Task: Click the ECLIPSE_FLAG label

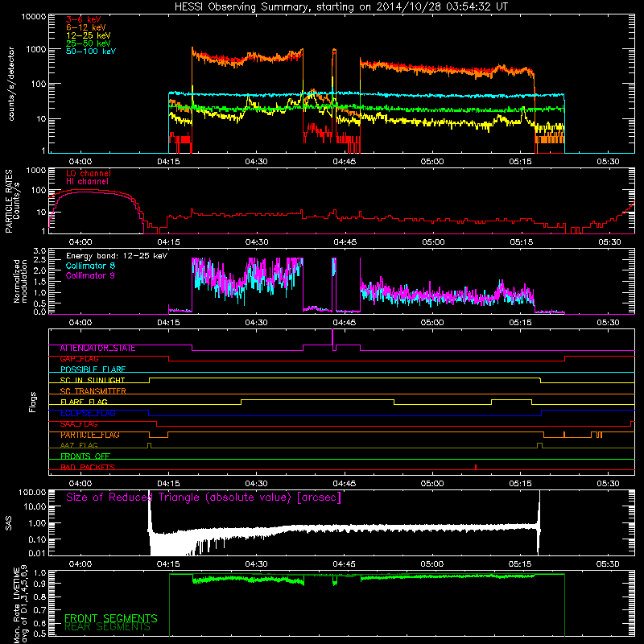Action: point(88,413)
